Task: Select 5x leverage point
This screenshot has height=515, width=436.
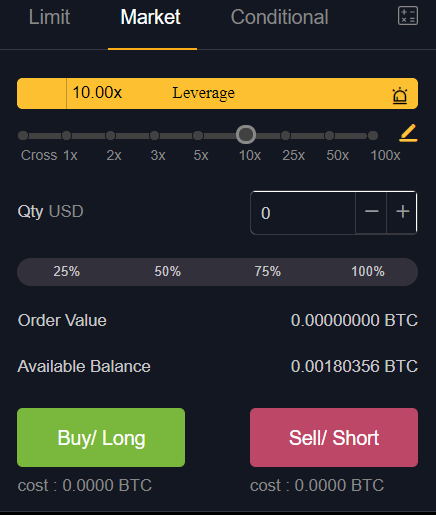Action: pyautogui.click(x=198, y=135)
